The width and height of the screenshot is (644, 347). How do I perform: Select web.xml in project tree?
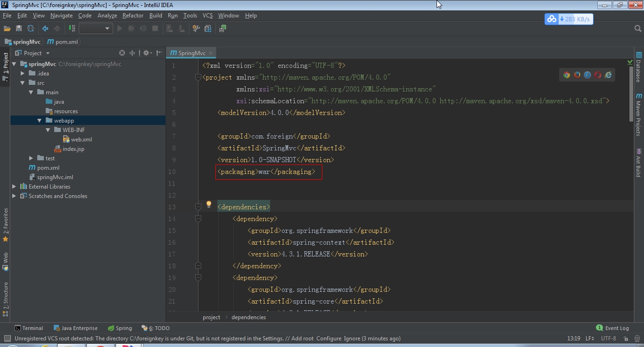coord(81,140)
